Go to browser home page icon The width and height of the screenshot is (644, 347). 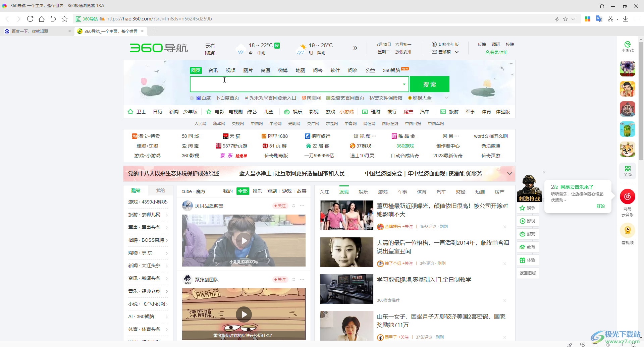[x=42, y=19]
